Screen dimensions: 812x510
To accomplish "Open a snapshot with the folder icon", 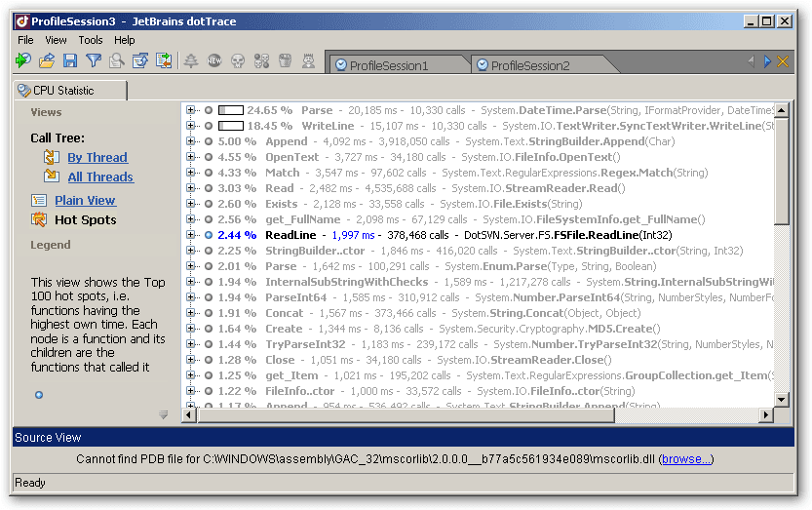I will (46, 60).
